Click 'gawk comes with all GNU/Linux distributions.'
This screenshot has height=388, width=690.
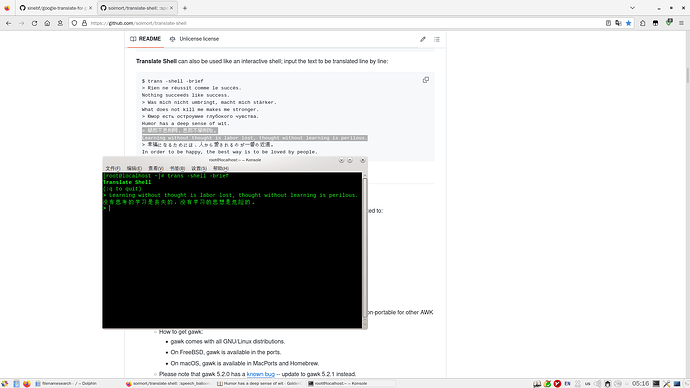(228, 341)
